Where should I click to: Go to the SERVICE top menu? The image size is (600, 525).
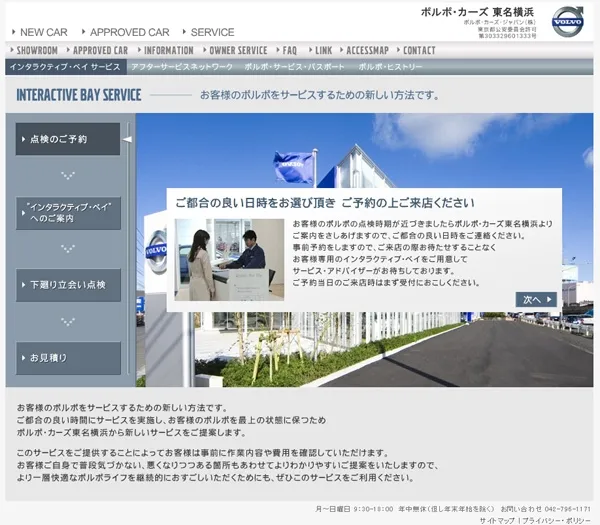pyautogui.click(x=211, y=32)
